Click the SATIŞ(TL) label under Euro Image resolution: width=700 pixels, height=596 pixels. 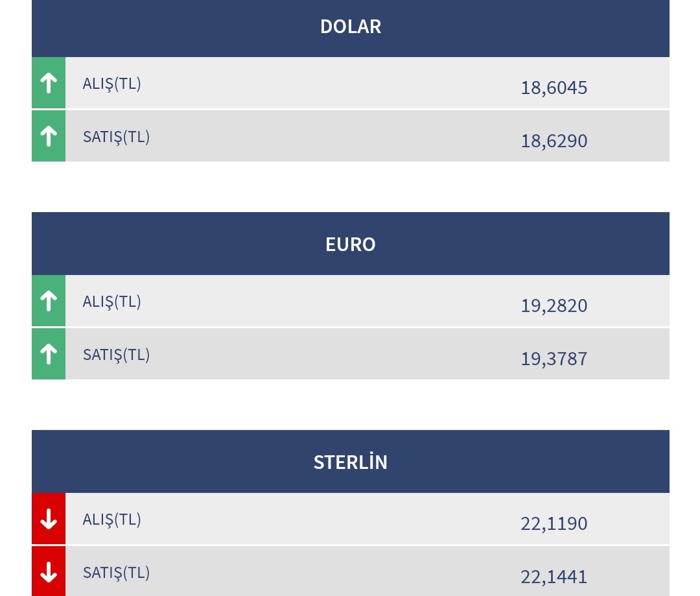coord(116,355)
